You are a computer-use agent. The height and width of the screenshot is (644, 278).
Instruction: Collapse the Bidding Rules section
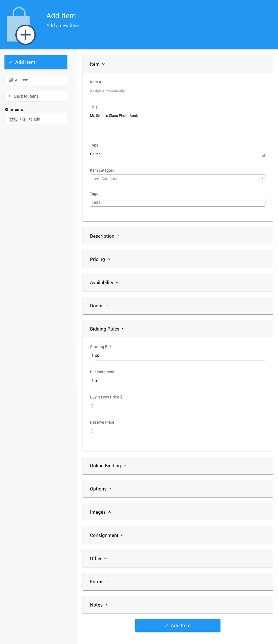click(x=107, y=329)
